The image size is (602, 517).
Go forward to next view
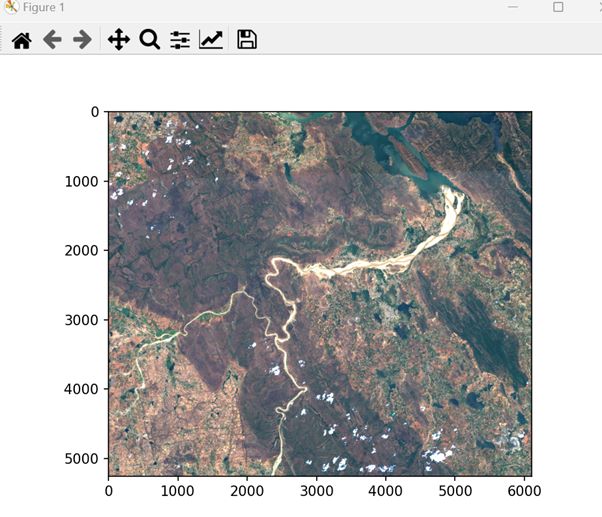tap(82, 40)
